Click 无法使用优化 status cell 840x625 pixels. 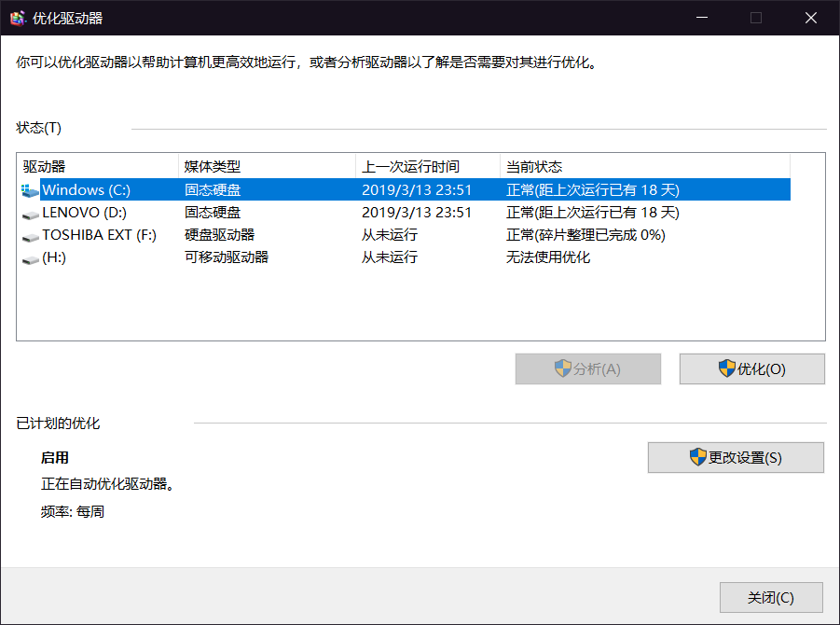548,257
